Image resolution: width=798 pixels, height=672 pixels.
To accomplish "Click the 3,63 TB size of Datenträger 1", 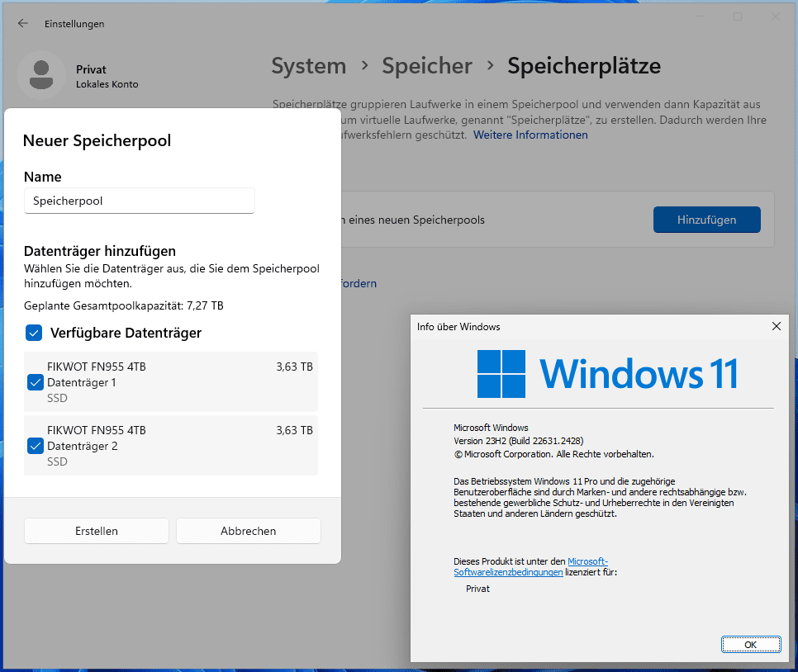I will (x=295, y=367).
